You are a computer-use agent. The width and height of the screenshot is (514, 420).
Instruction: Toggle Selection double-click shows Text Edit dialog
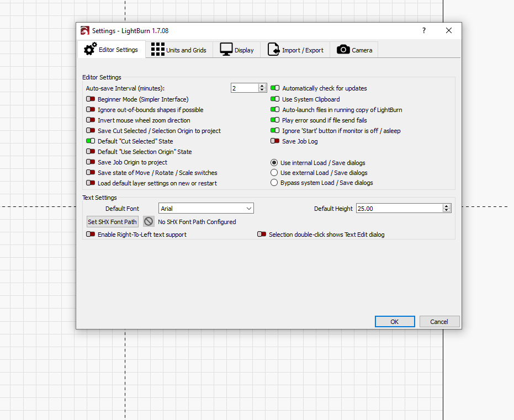point(262,234)
